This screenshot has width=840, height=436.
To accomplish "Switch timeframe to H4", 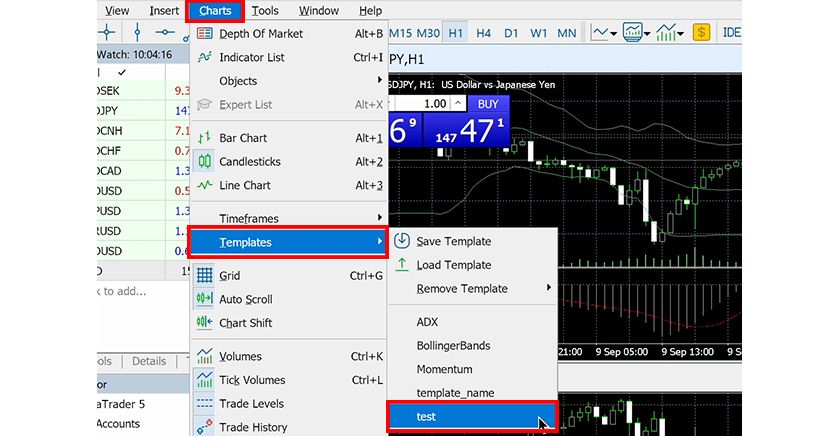I will [483, 33].
